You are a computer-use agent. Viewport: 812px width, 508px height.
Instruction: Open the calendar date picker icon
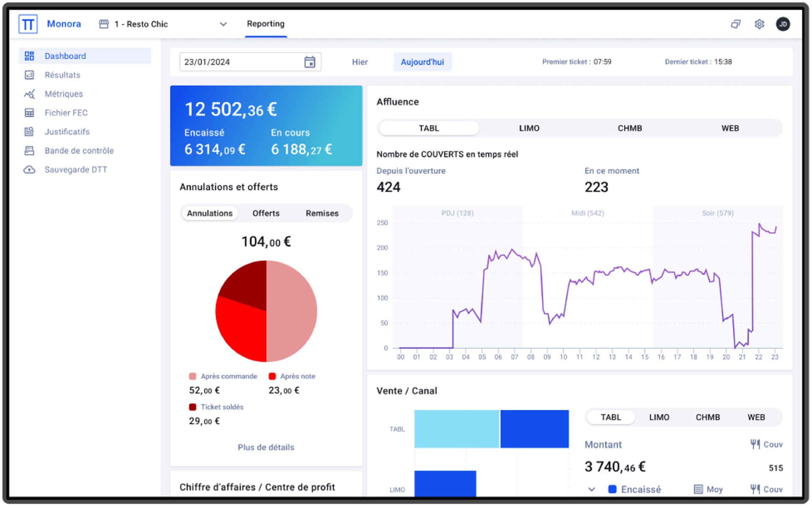310,62
